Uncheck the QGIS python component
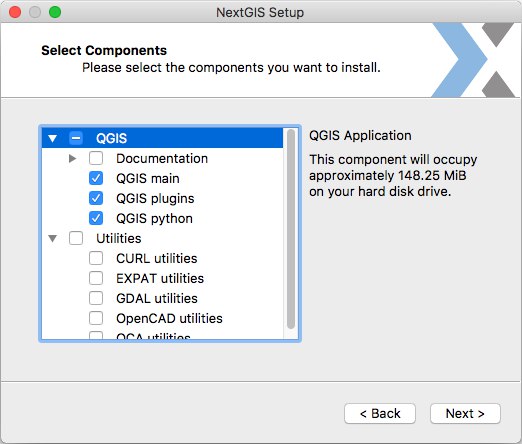The width and height of the screenshot is (522, 444). coord(96,218)
